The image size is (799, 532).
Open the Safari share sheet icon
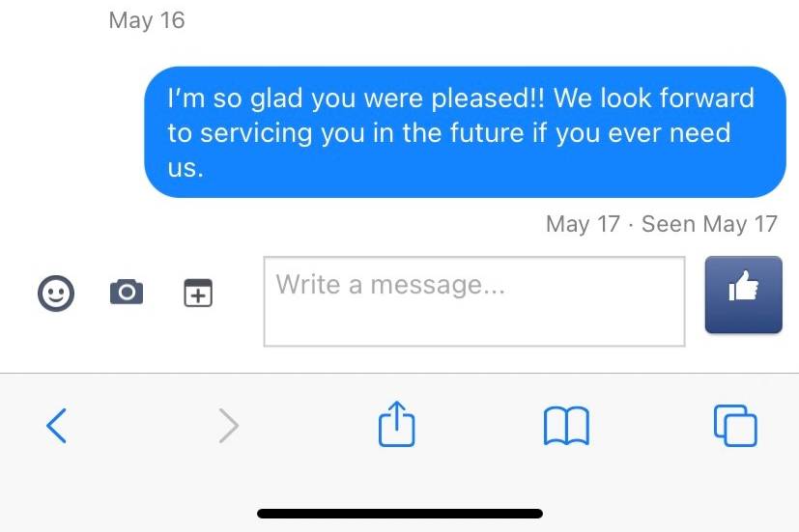(396, 424)
